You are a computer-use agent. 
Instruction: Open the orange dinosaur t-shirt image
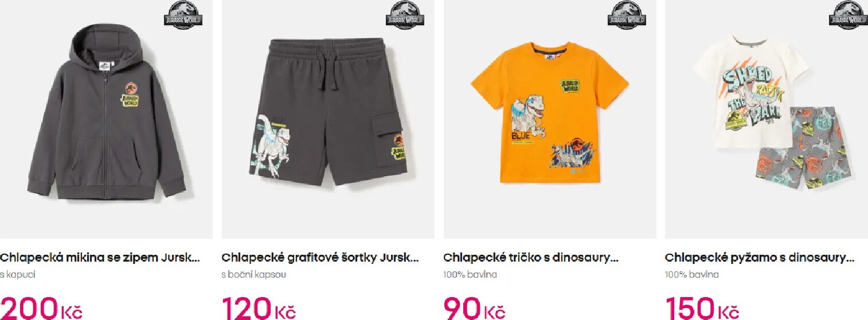(550, 119)
